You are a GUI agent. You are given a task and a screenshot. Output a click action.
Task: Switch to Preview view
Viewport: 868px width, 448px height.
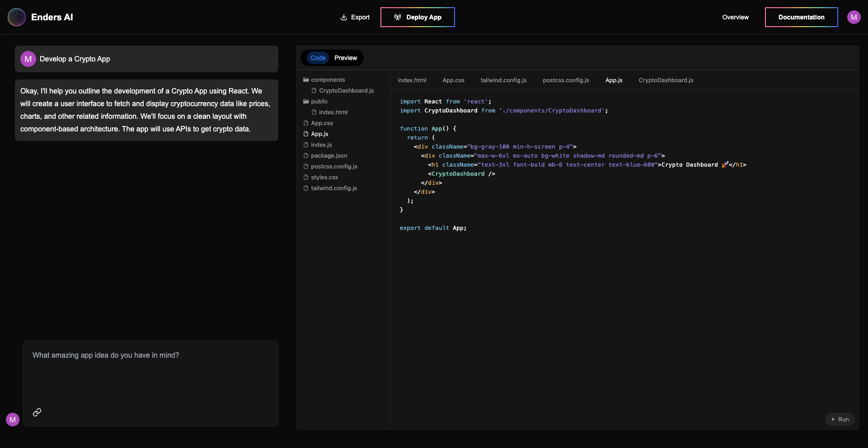point(346,58)
